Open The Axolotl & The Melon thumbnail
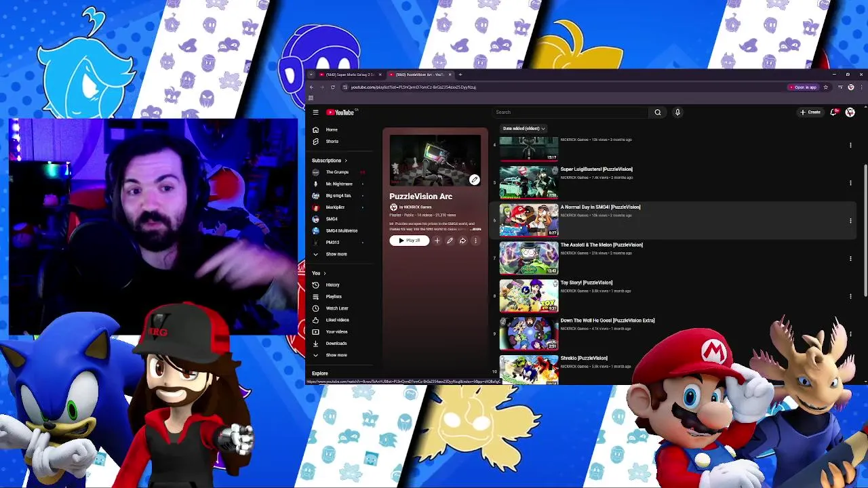Image resolution: width=868 pixels, height=488 pixels. (x=529, y=257)
